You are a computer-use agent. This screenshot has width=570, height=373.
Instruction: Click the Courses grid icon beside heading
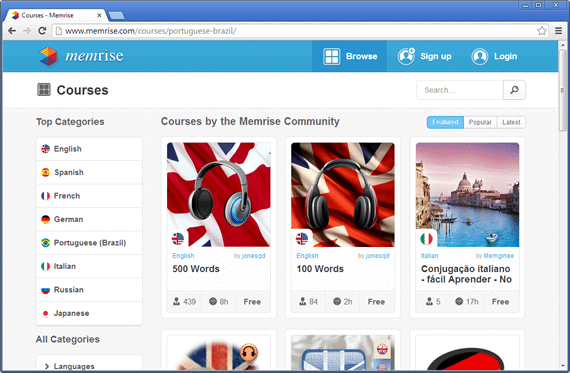tap(44, 89)
